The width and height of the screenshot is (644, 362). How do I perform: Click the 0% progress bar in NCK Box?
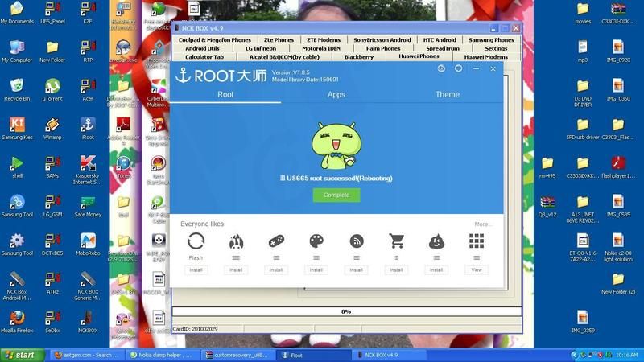coord(346,311)
